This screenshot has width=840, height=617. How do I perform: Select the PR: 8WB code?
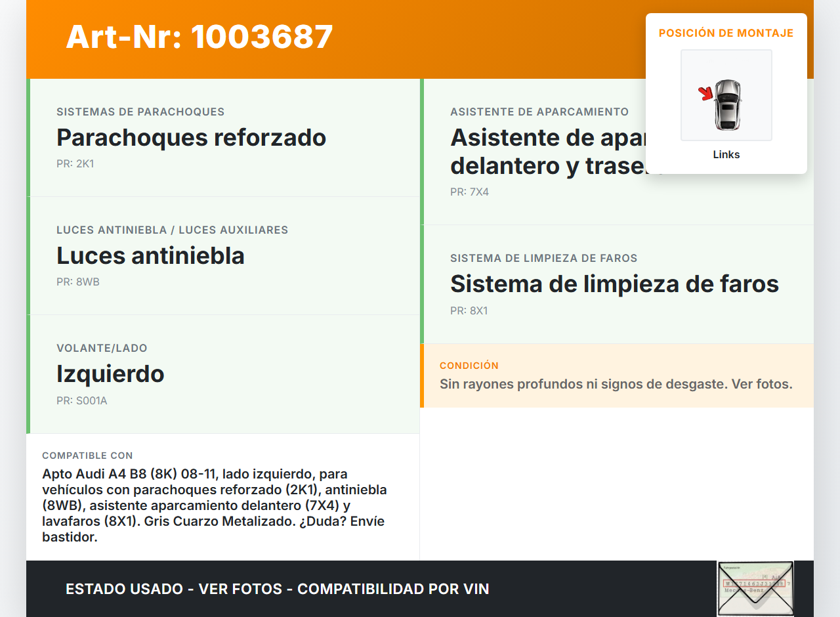coord(78,282)
